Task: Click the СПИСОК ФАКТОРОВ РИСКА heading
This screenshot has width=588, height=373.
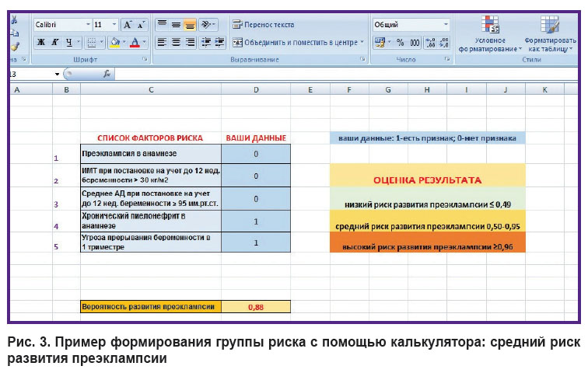Action: pyautogui.click(x=150, y=138)
